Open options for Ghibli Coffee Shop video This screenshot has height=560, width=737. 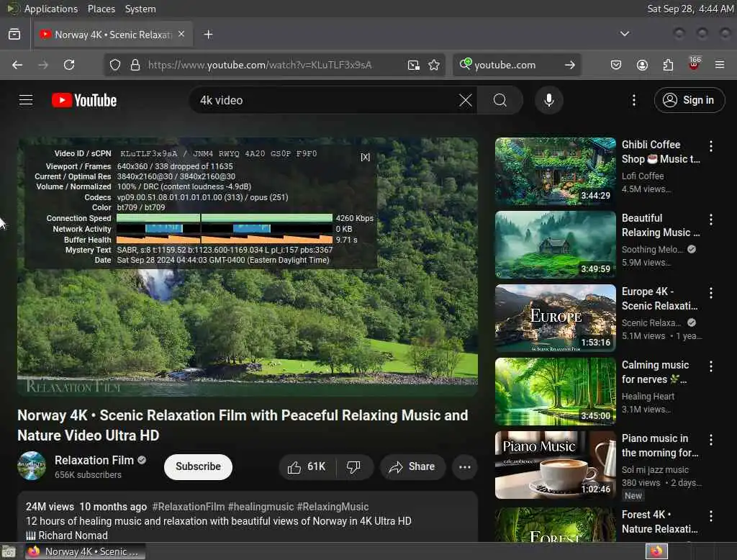click(711, 146)
